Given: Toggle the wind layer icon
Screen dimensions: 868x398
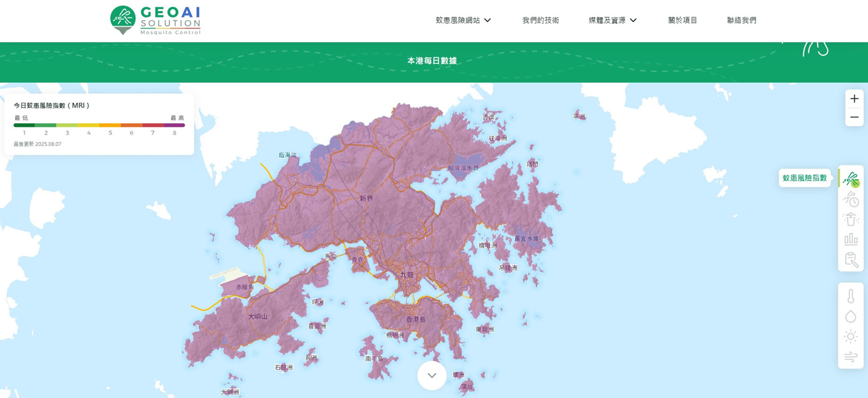Looking at the screenshot, I should pyautogui.click(x=851, y=357).
